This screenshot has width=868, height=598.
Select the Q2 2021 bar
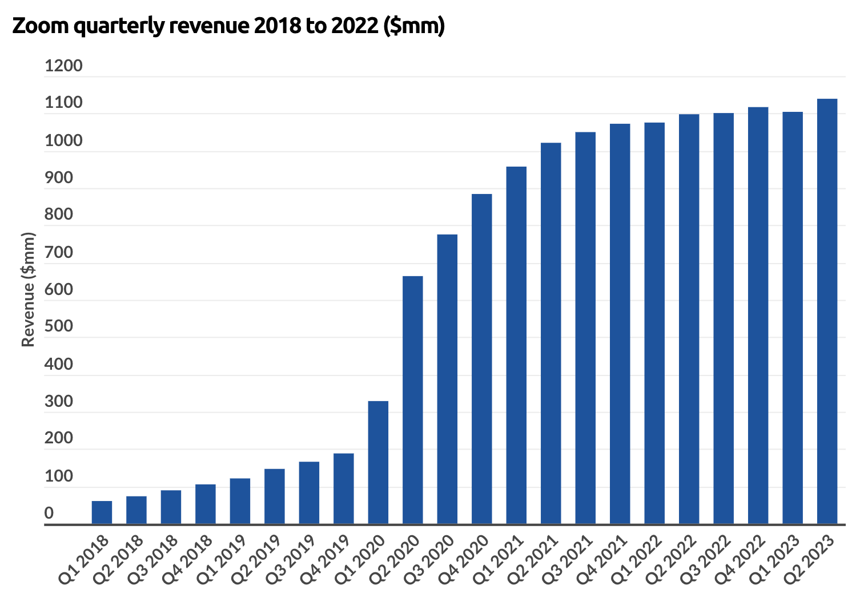[551, 333]
